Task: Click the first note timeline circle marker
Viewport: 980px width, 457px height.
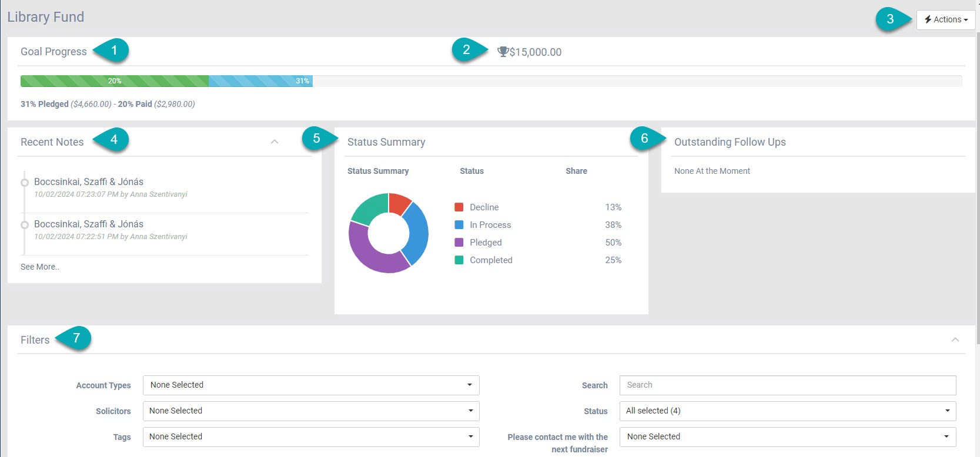Action: [x=25, y=183]
